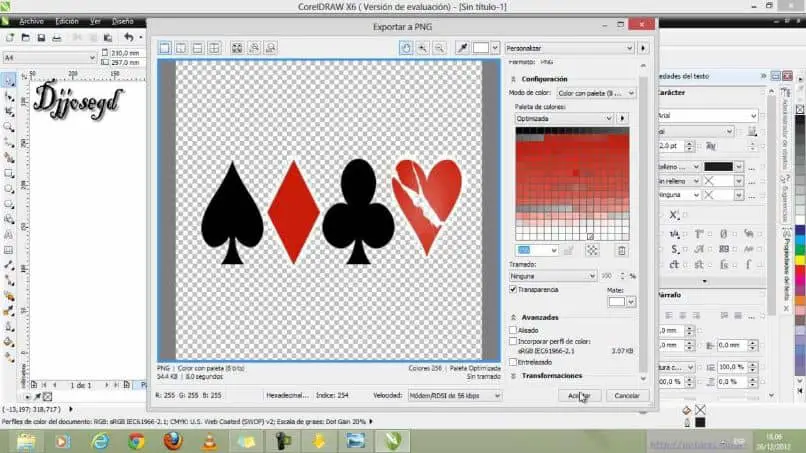Open the A4 page size dropdown
Screen dimensions: 806x453
pyautogui.click(x=49, y=58)
